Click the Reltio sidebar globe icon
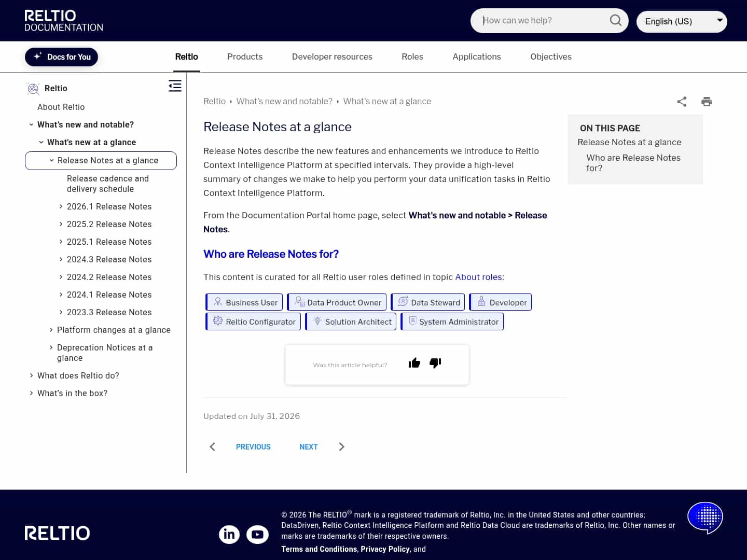Screen dimensions: 747x560 [33, 89]
